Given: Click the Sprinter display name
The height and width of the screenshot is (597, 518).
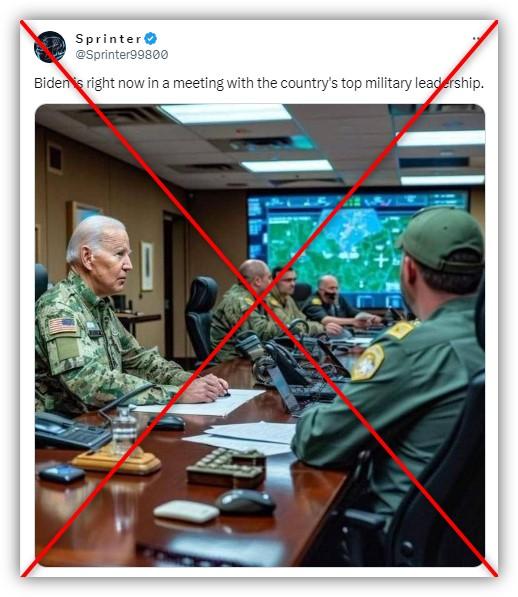Looking at the screenshot, I should [108, 38].
